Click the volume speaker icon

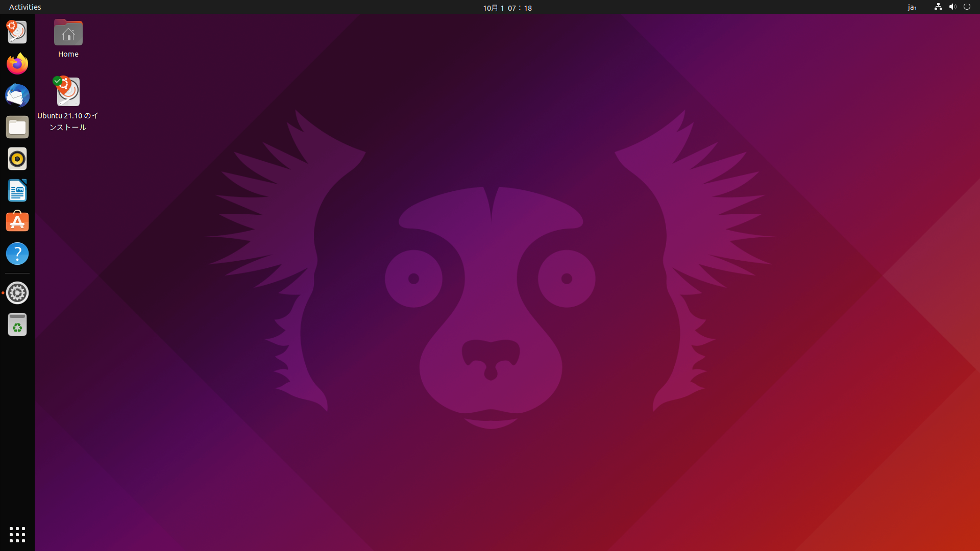[952, 7]
